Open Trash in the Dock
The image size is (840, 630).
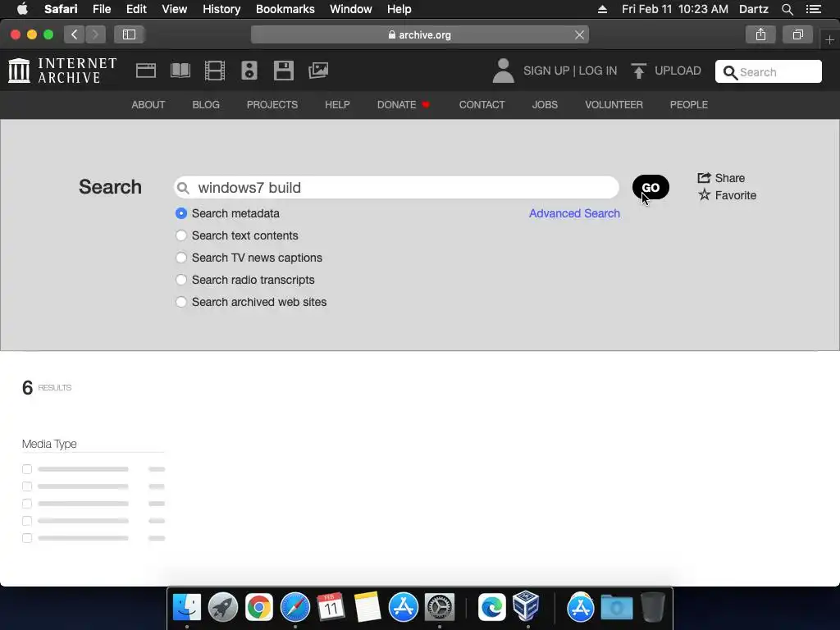652,608
